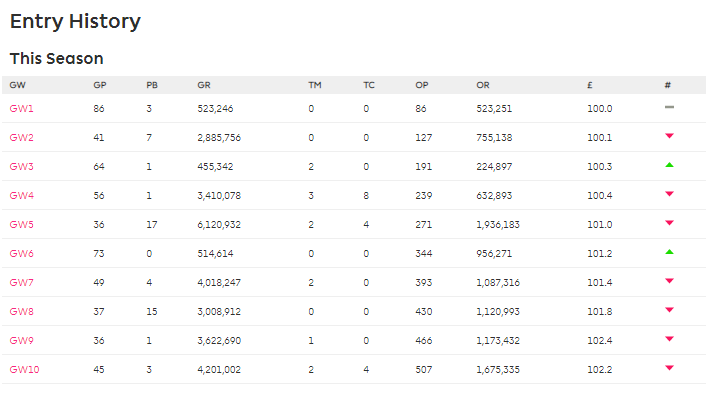This screenshot has width=709, height=393.
Task: Open the GW3 gameweek link
Action: [x=21, y=166]
